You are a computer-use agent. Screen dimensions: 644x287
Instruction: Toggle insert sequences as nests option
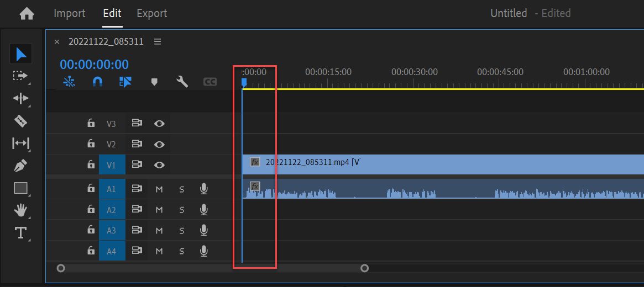[70, 82]
